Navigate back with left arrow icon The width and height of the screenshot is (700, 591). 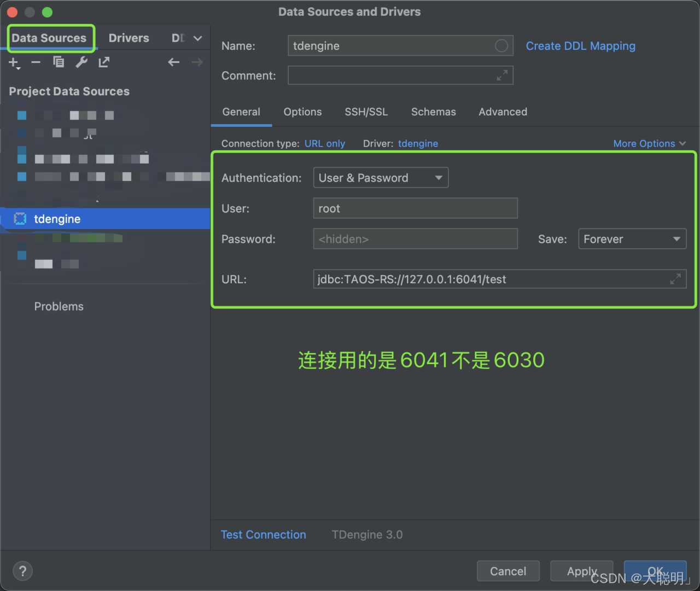tap(174, 62)
